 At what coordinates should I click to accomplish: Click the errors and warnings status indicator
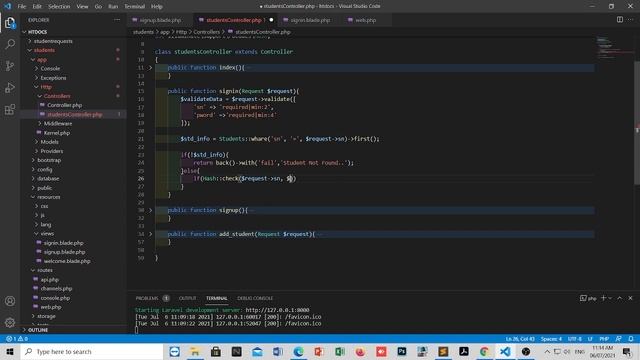[17, 339]
